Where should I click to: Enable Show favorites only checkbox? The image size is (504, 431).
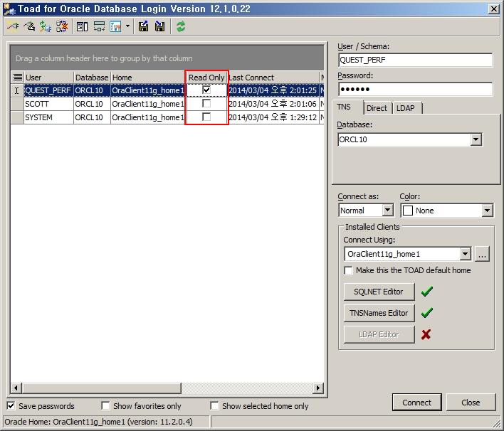pos(105,405)
